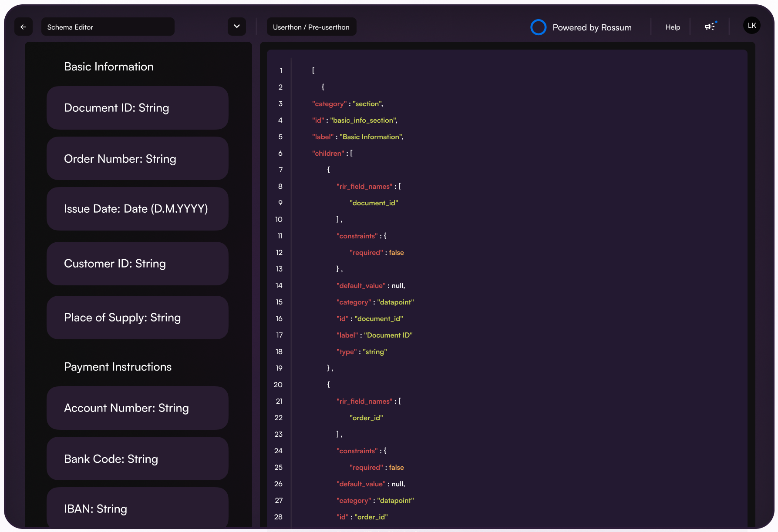Click the Basic Information section heading
The height and width of the screenshot is (532, 778).
coord(109,67)
